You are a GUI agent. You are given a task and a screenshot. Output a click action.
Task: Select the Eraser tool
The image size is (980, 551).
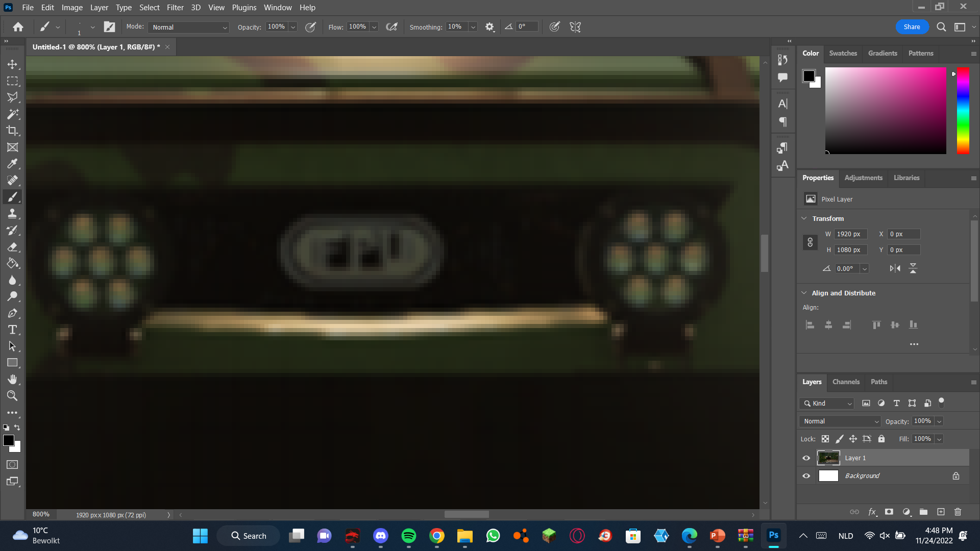pos(12,247)
